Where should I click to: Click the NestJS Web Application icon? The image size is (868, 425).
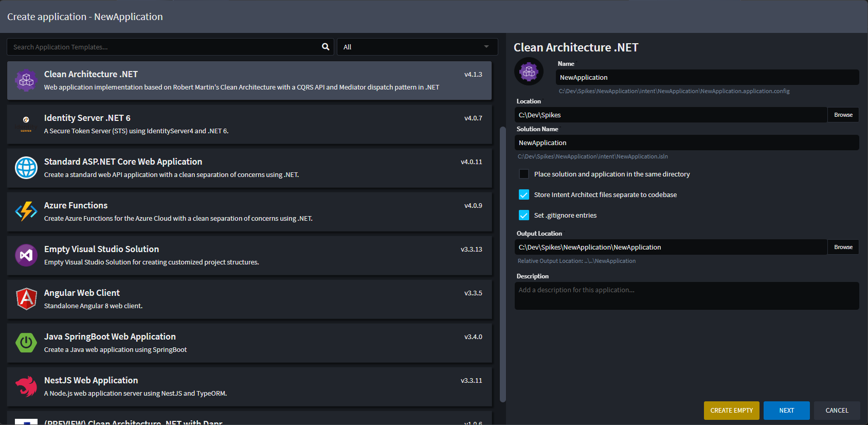26,386
